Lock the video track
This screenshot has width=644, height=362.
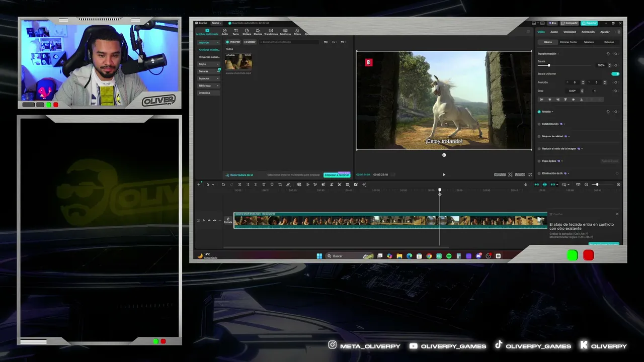203,220
